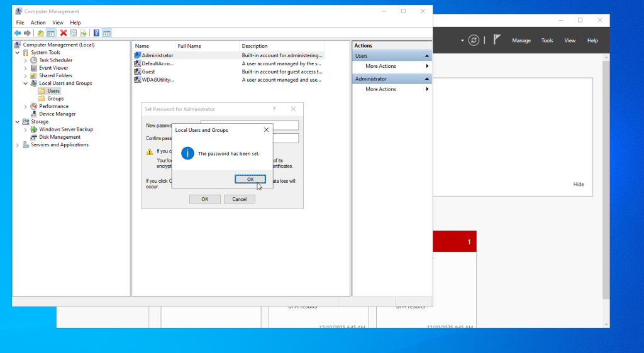This screenshot has width=644, height=353.
Task: Expand the Event Viewer tree node
Action: pos(25,68)
